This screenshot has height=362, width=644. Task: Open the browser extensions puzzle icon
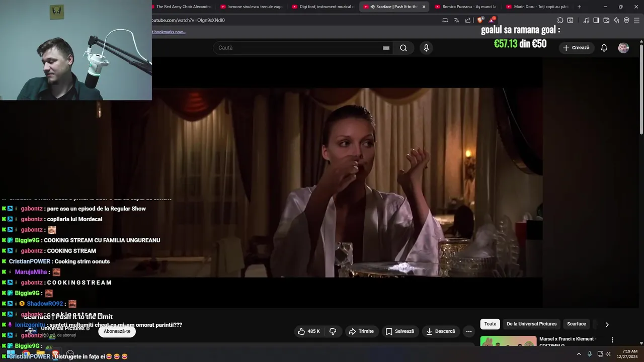point(560,20)
